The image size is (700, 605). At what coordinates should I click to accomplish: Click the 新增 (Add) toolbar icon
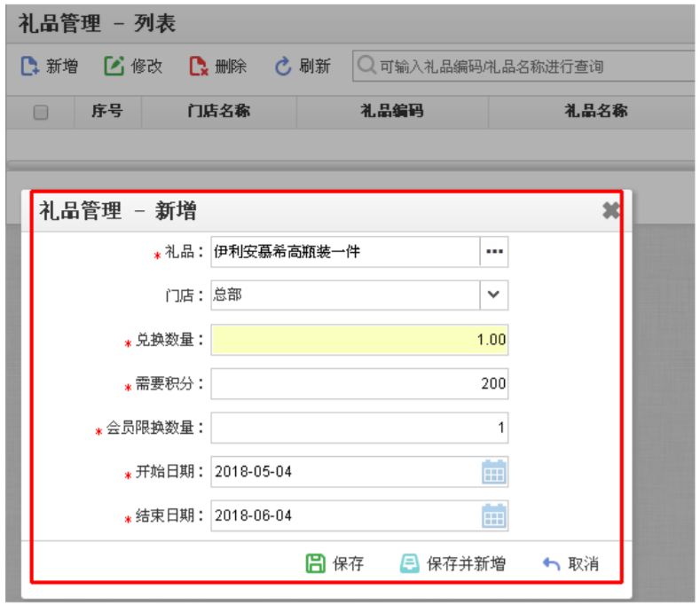[x=30, y=67]
